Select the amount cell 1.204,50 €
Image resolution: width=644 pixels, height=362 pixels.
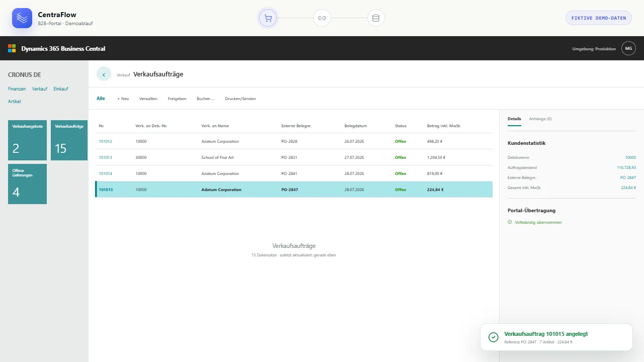(x=436, y=157)
